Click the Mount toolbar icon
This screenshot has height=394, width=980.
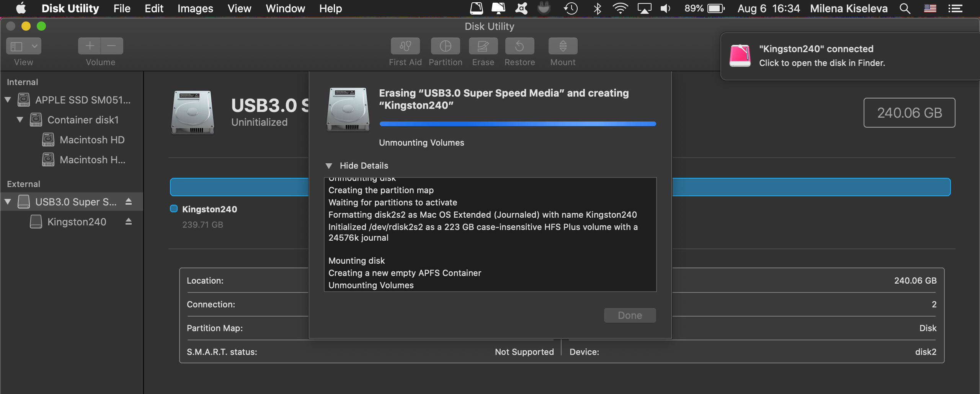563,46
